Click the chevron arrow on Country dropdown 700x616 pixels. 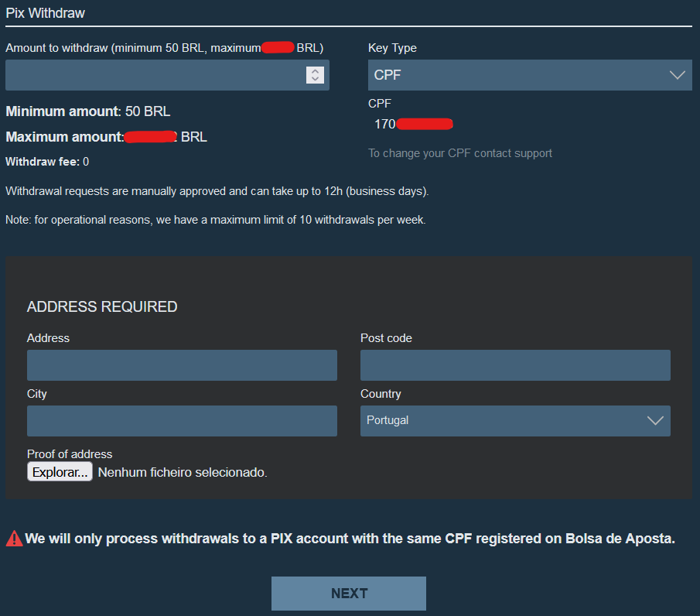pos(655,420)
